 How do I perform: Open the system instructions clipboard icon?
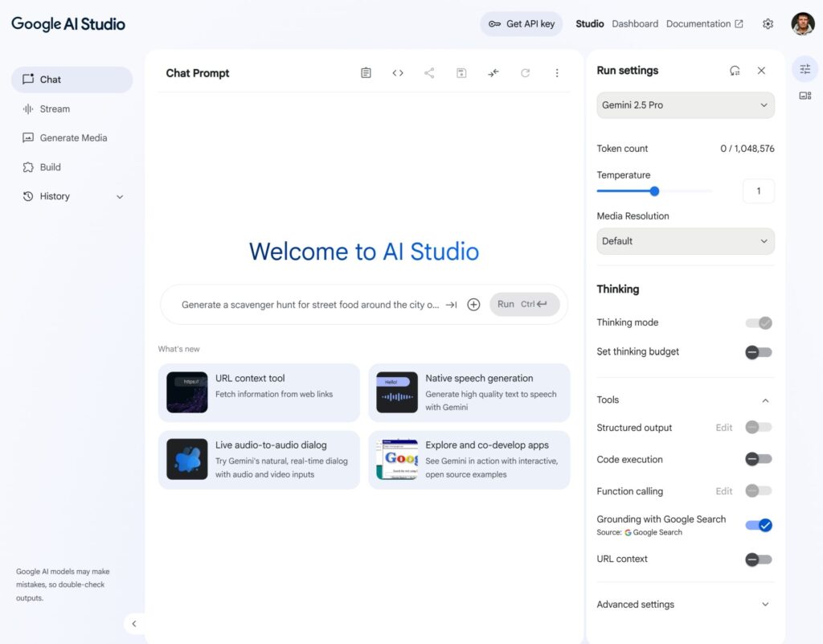pos(366,71)
